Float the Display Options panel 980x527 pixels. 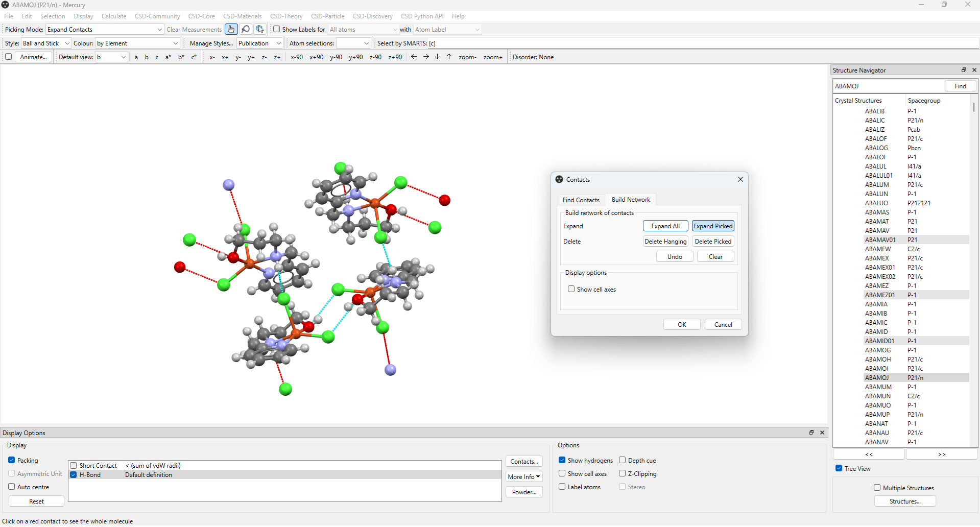[811, 433]
